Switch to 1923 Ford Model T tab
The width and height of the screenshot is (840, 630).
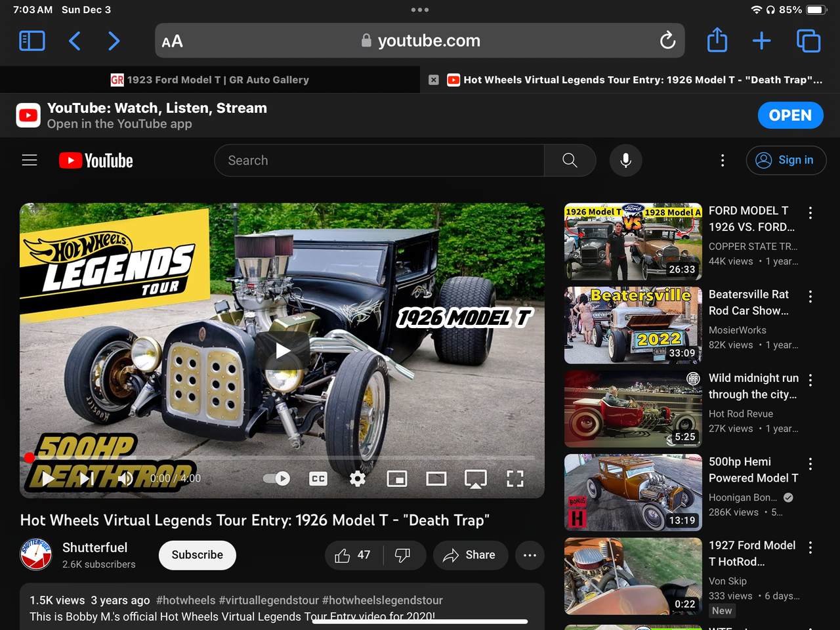tap(210, 79)
